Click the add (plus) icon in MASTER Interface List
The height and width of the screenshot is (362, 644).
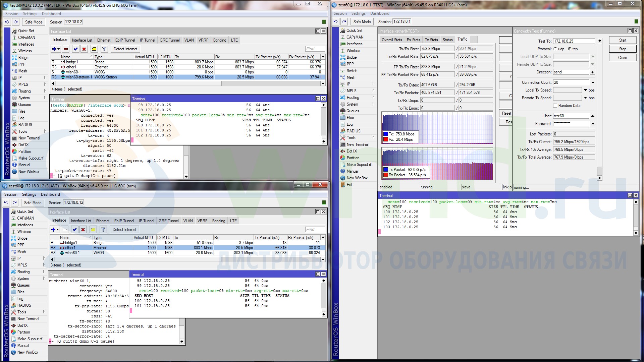[54, 49]
